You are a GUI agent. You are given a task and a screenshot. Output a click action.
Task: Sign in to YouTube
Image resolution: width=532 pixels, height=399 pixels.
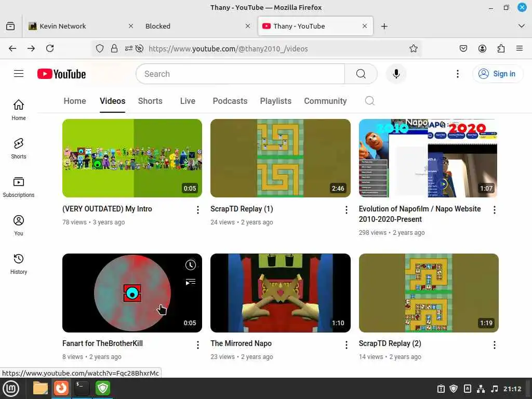click(x=498, y=74)
